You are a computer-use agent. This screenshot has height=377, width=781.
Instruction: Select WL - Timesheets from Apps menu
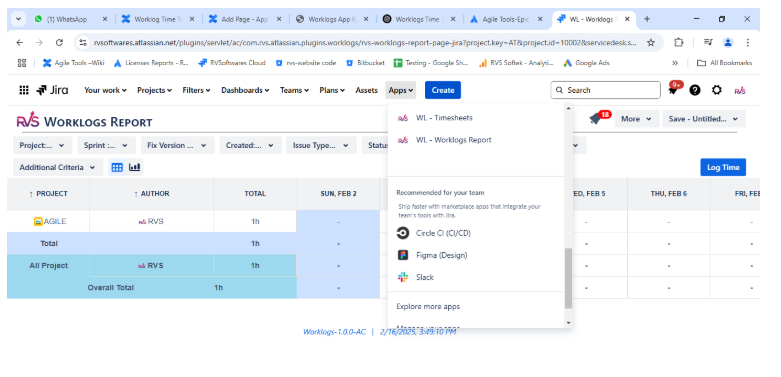tap(476, 118)
